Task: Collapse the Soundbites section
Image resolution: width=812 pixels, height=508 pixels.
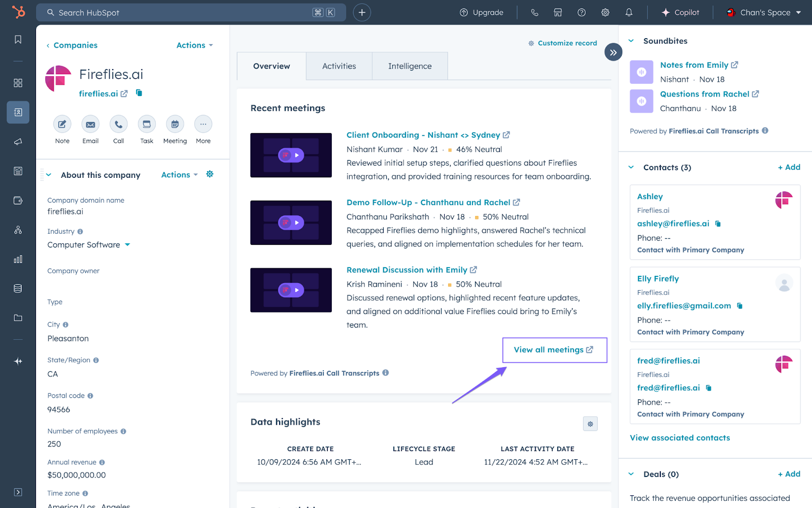Action: pyautogui.click(x=631, y=41)
